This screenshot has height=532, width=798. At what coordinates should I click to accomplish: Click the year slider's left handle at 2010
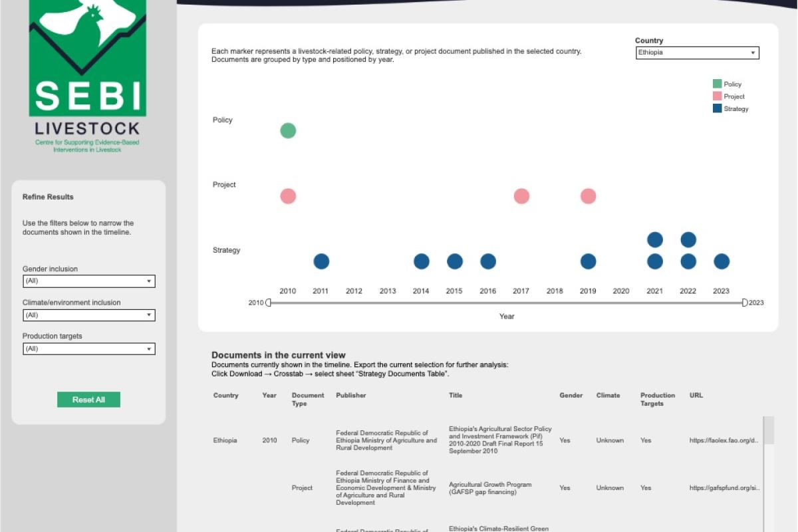pos(268,303)
